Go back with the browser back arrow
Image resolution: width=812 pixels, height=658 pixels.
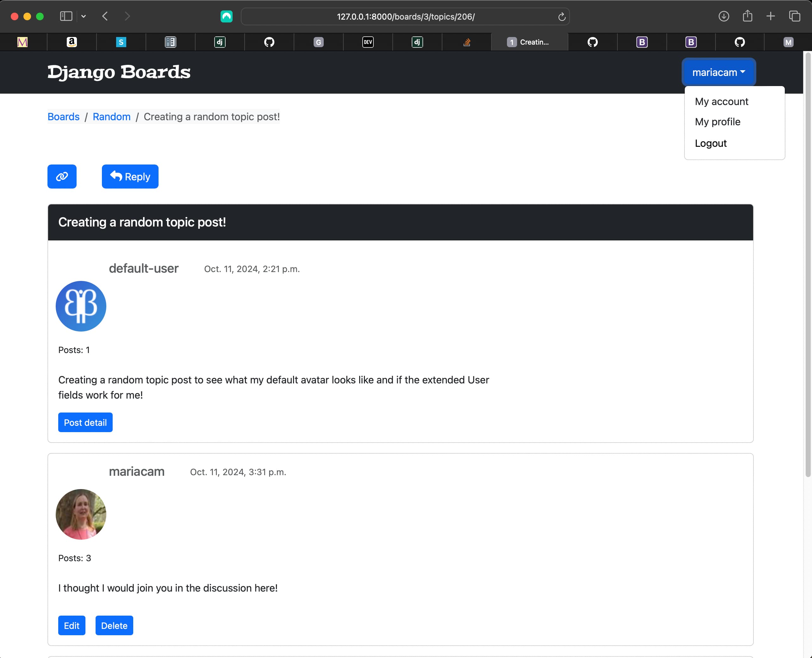[105, 16]
